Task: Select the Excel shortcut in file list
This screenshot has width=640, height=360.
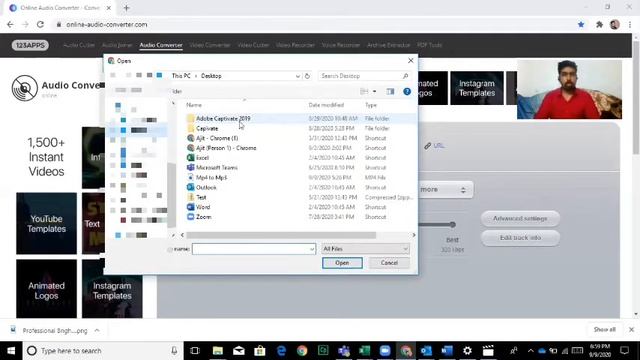Action: pyautogui.click(x=202, y=158)
